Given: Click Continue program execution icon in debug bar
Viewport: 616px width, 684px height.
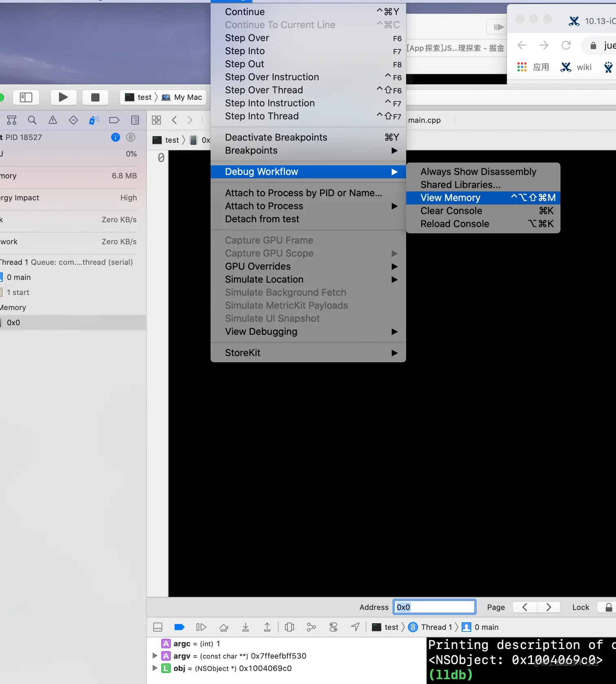Looking at the screenshot, I should (201, 627).
